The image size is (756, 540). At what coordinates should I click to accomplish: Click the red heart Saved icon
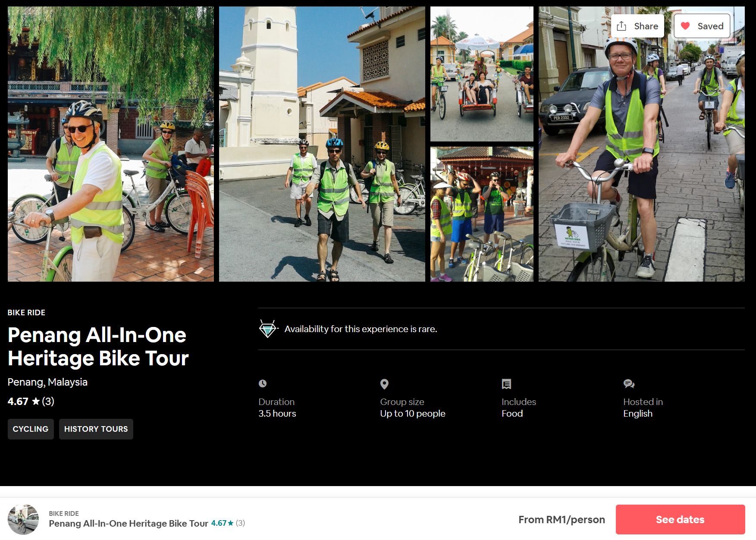(685, 26)
